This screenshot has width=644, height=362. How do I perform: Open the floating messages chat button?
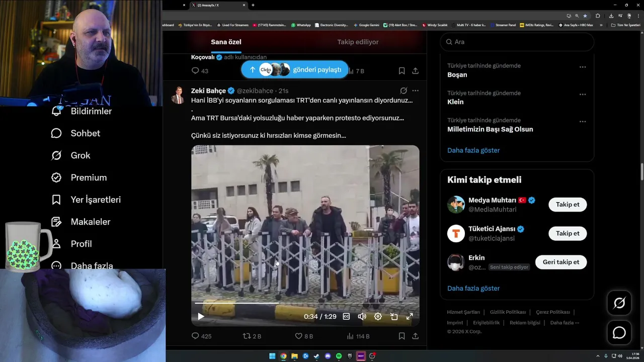(619, 333)
